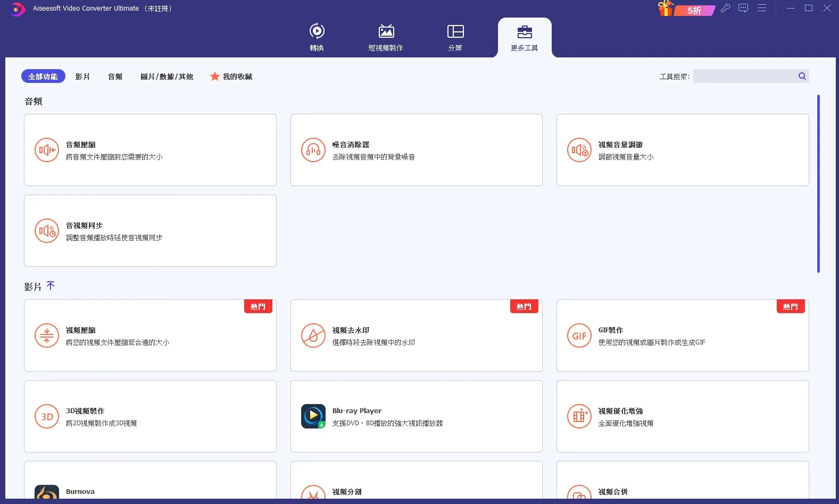Filter tools by 圖片/數據/其他

click(167, 77)
